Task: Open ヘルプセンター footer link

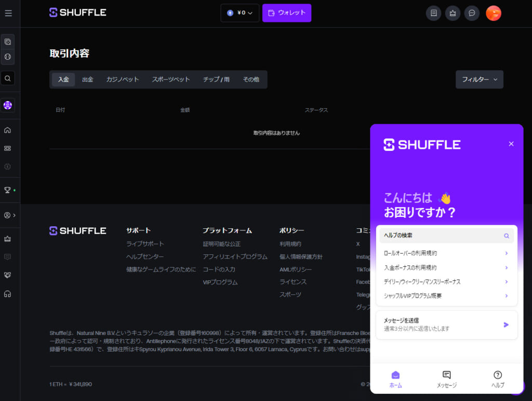Action: 145,257
